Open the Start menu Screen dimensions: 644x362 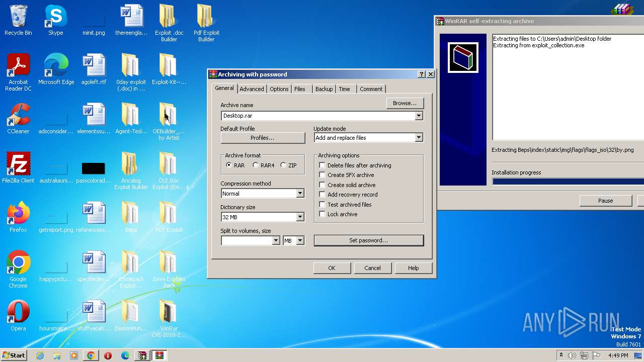pos(14,355)
